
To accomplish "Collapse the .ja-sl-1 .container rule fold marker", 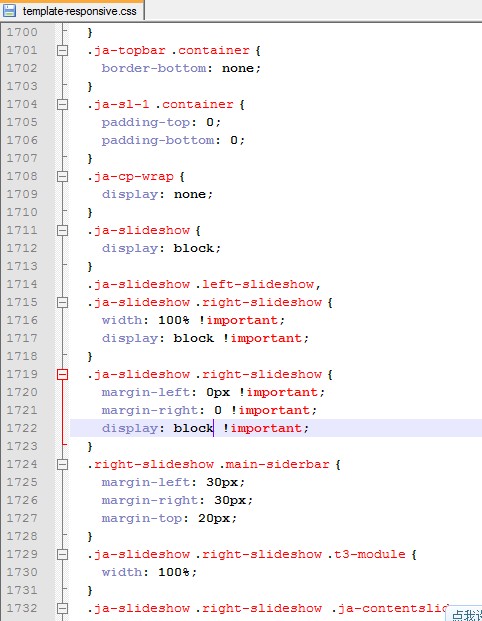I will [63, 105].
